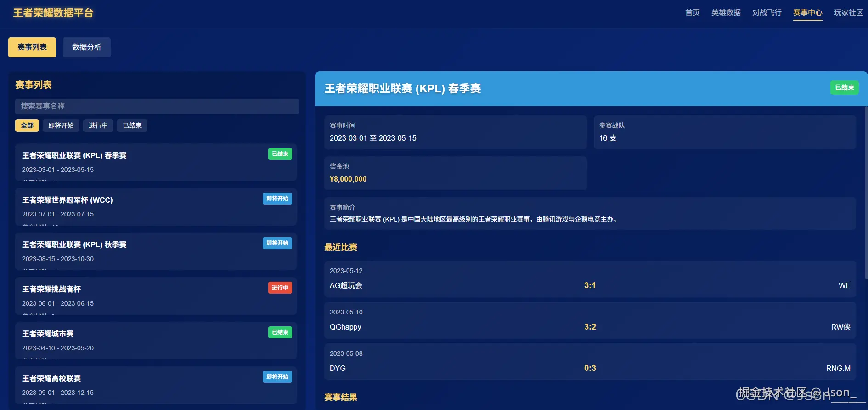
Task: Click the match date 2023-05-08
Action: point(346,353)
